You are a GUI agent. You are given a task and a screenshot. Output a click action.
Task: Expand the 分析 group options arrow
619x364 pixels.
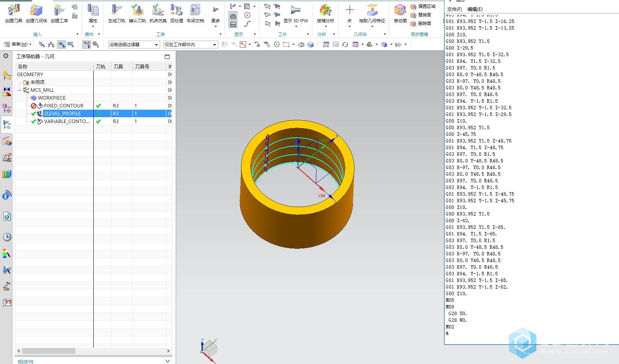point(334,34)
